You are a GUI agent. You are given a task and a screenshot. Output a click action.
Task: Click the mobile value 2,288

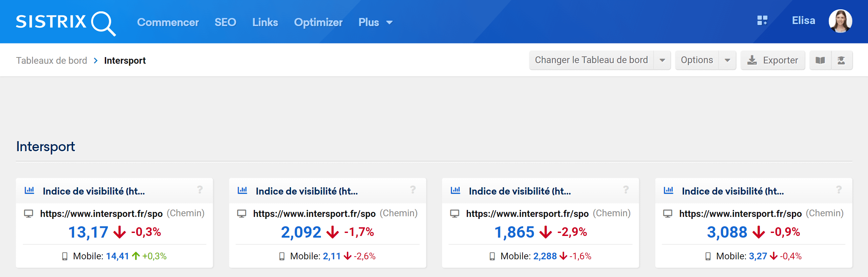545,256
